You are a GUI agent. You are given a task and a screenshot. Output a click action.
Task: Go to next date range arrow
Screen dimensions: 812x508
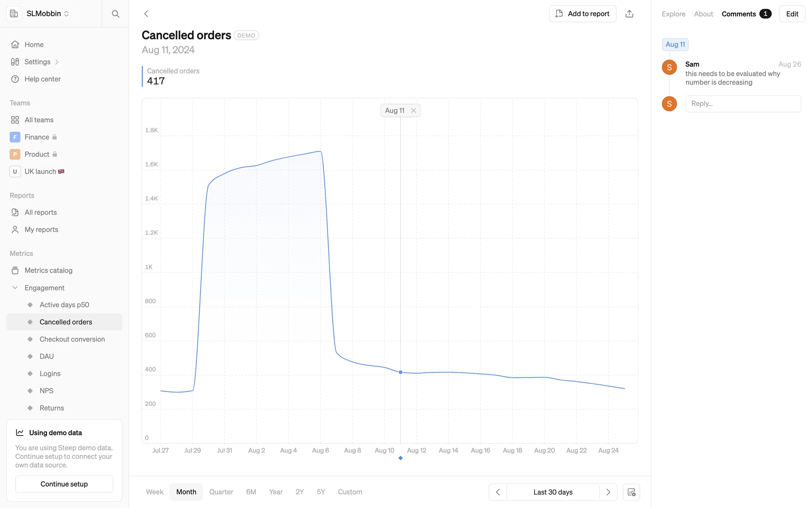point(608,492)
